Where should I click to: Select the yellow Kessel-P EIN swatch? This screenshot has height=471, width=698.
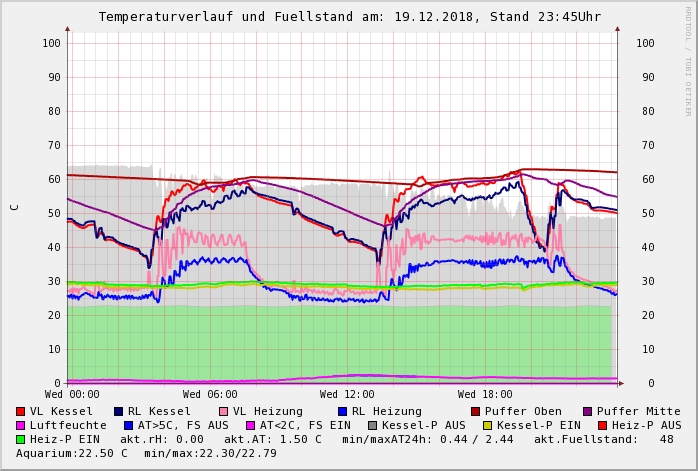coord(489,425)
